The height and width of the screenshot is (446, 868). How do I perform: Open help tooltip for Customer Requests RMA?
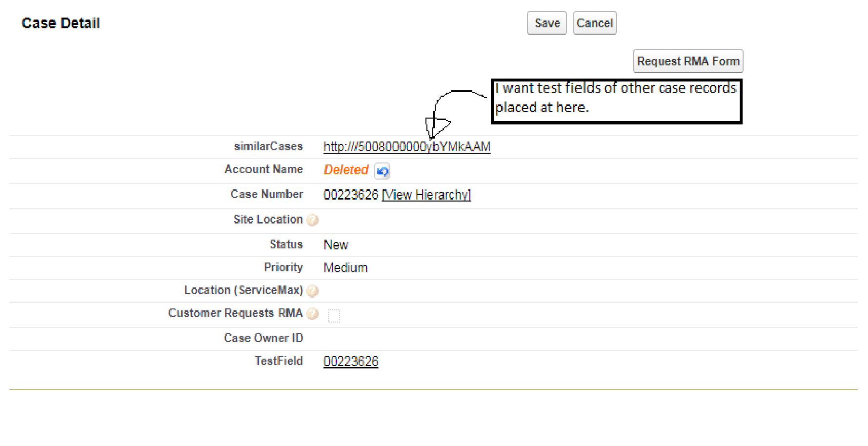pyautogui.click(x=313, y=314)
